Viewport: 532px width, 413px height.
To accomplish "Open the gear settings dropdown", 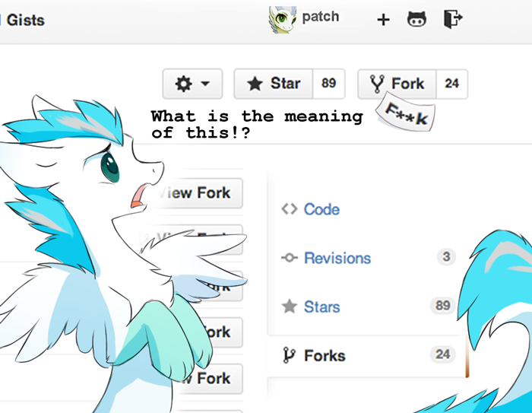I will (192, 84).
